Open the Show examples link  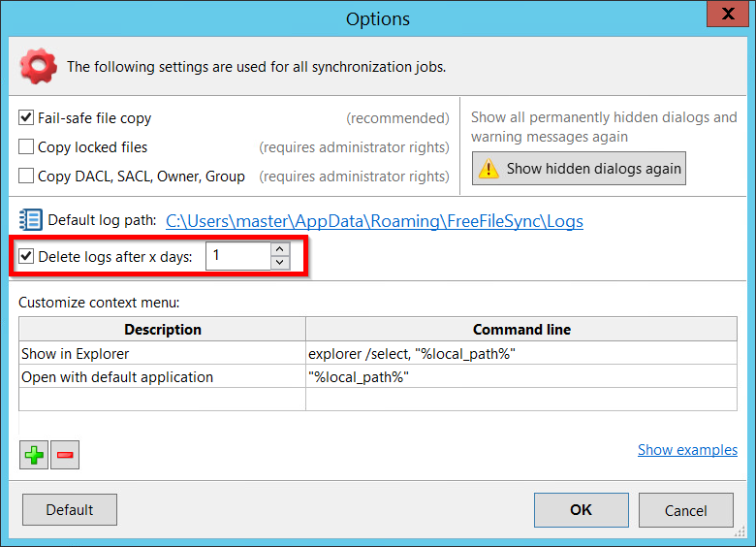687,450
